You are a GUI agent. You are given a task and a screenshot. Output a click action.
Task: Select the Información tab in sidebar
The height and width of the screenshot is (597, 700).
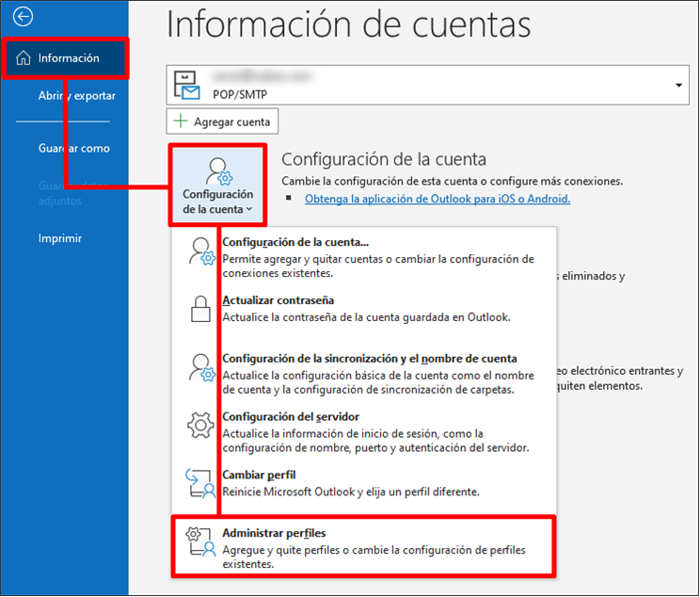[68, 58]
